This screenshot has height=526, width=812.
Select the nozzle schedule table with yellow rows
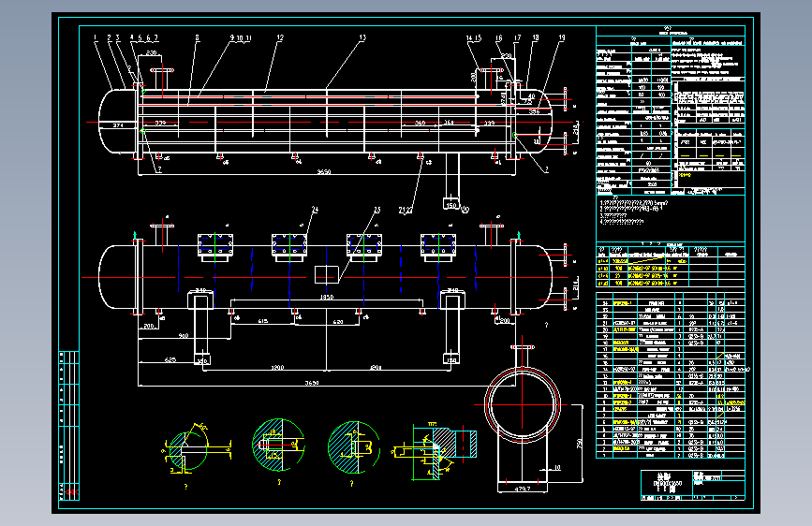671,266
